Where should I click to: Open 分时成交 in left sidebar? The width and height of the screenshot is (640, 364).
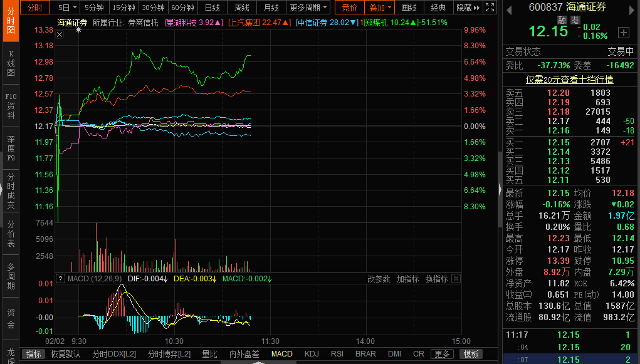click(11, 191)
